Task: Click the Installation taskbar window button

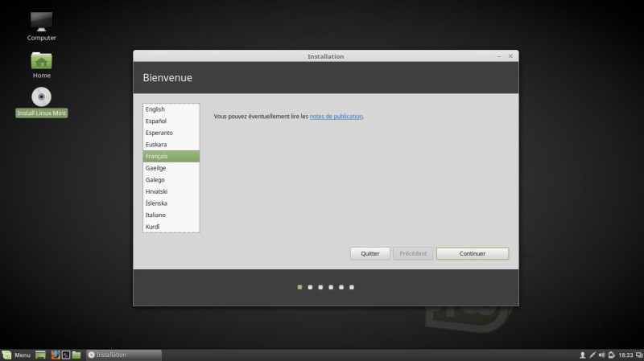Action: pyautogui.click(x=124, y=355)
